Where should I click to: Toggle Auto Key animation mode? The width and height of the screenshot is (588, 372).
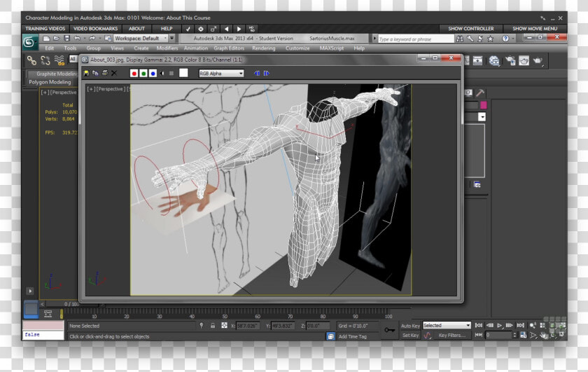pos(410,326)
